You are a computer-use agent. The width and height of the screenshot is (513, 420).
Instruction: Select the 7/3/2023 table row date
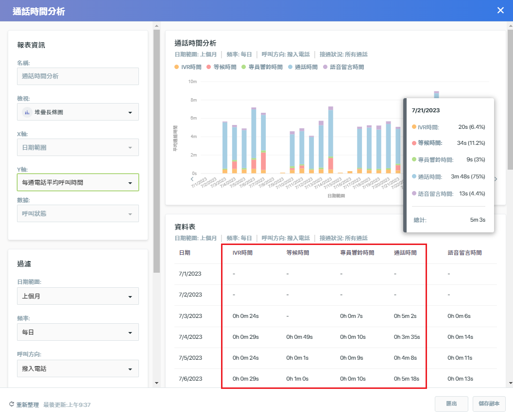coord(190,316)
